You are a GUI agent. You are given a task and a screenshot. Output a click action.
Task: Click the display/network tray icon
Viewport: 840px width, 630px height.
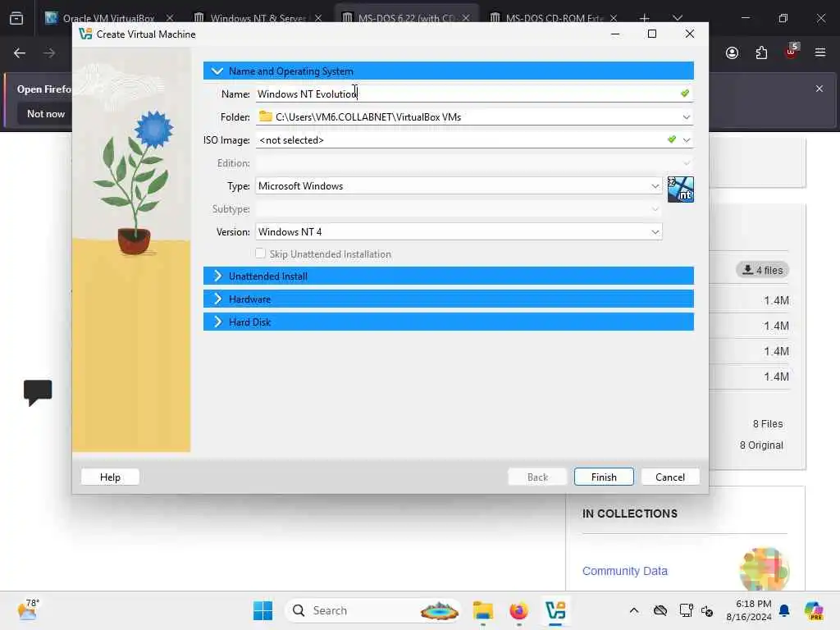pos(686,610)
